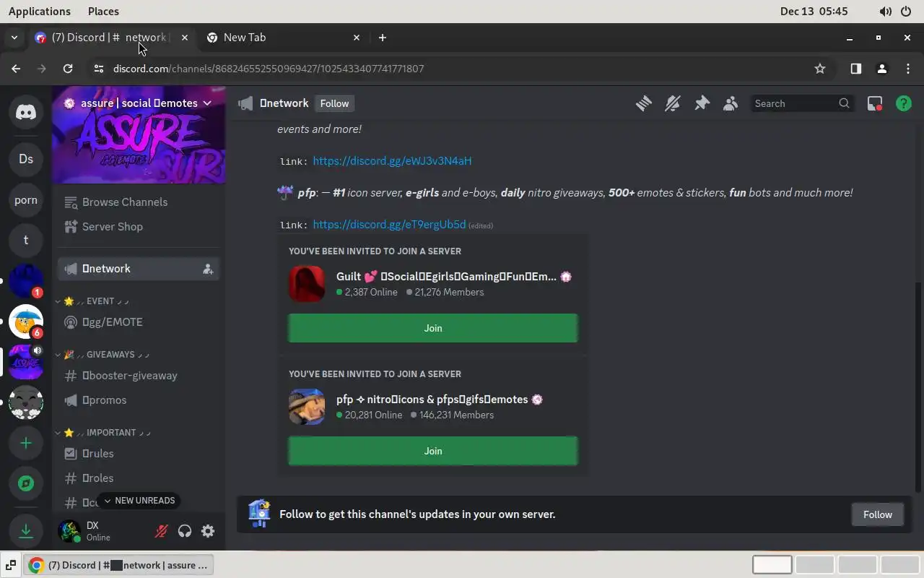Open booster-giveaway channel
Image resolution: width=924 pixels, height=578 pixels.
click(139, 376)
